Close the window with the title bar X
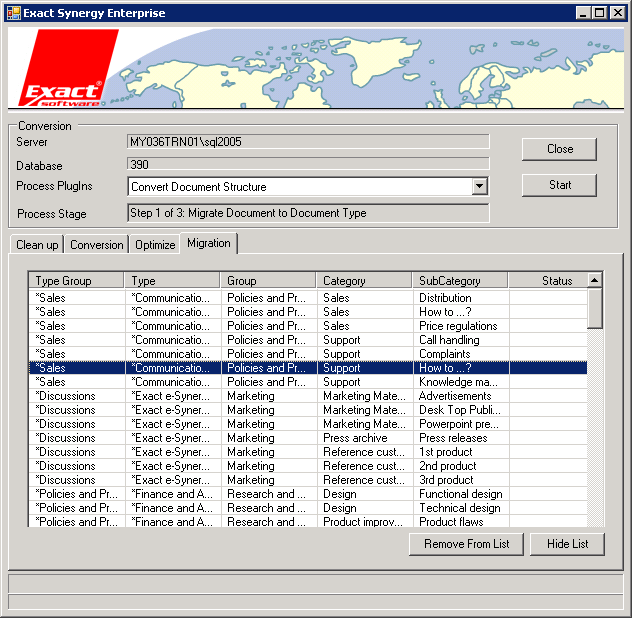The width and height of the screenshot is (632, 618). pos(617,13)
